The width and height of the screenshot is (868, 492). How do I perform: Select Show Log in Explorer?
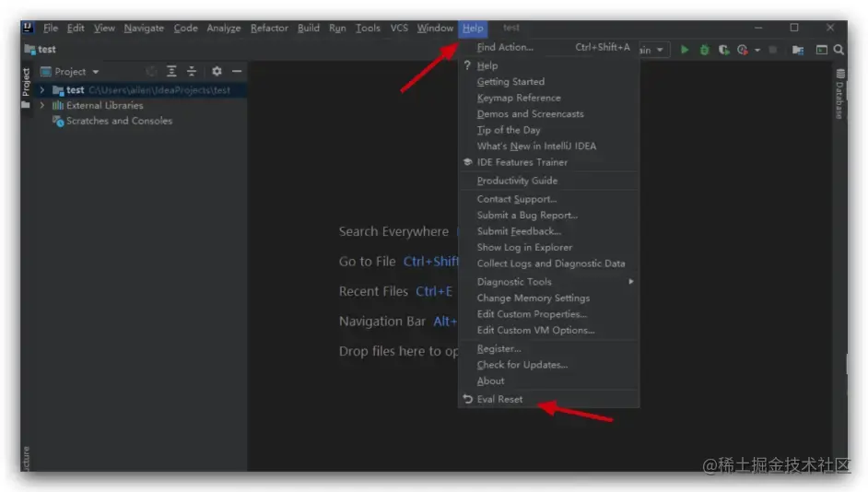[x=548, y=248]
